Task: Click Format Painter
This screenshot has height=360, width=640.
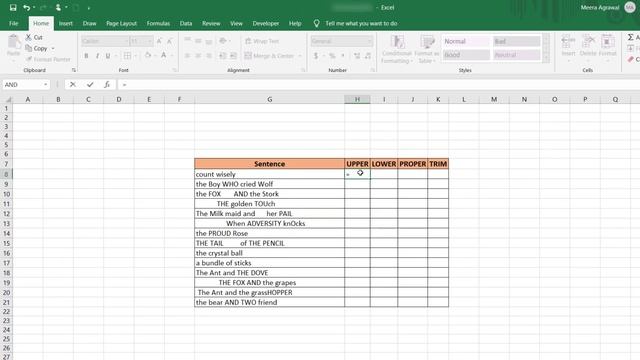Action: (x=48, y=59)
